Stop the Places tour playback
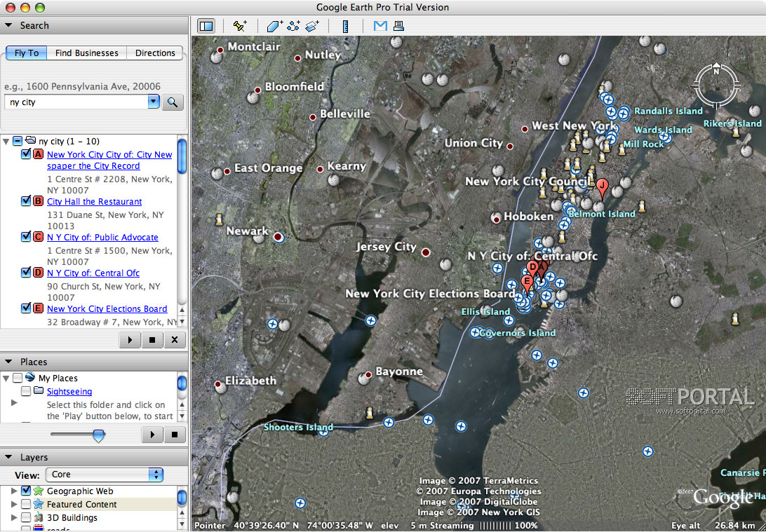Image resolution: width=766 pixels, height=532 pixels. click(x=175, y=434)
